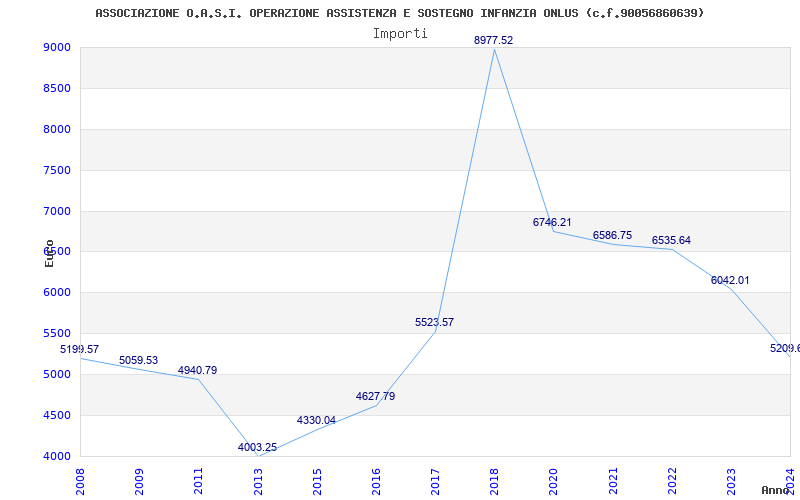Click the x-axis year 2015
Screen dimensions: 800x500
[x=316, y=481]
